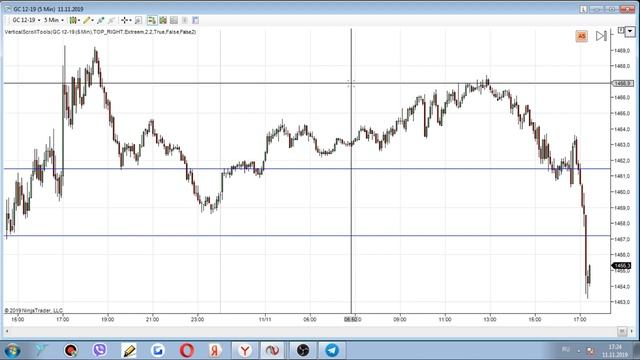Click the jump-to-latest-bar arrow button
This screenshot has height=360, width=640.
point(601,36)
